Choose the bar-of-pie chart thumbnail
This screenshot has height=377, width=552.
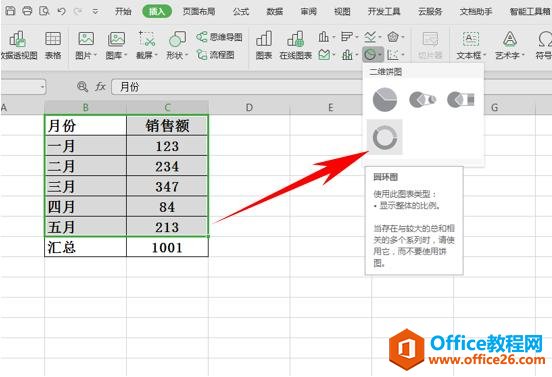(461, 100)
